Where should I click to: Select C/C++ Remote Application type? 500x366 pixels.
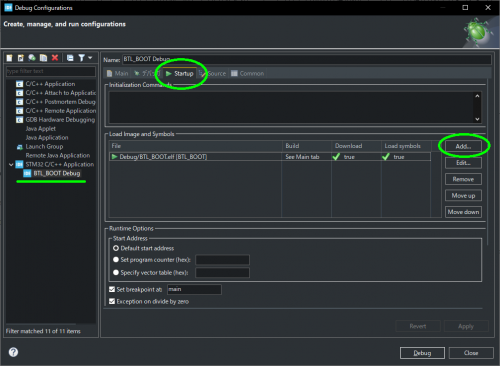56,111
